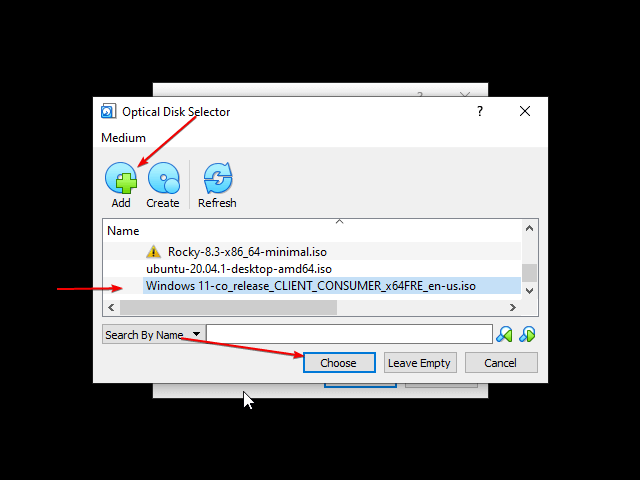
Task: Click the Add optical disk icon
Action: pos(121,178)
